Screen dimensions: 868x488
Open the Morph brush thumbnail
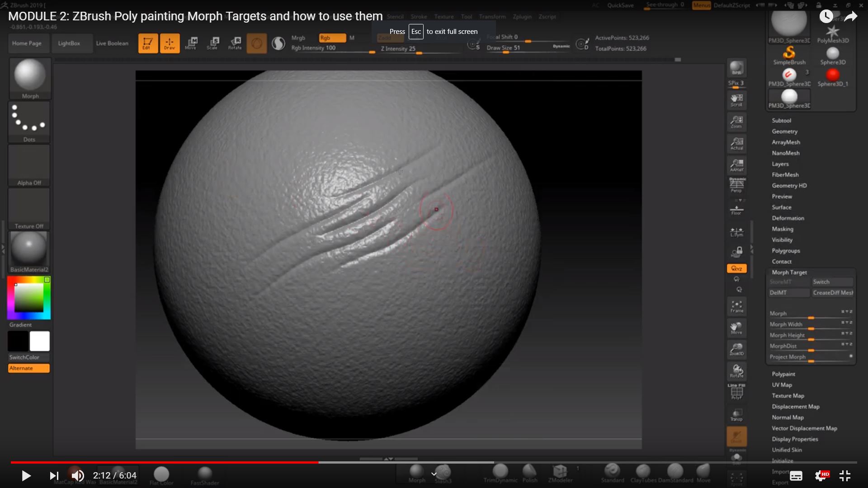click(x=30, y=78)
